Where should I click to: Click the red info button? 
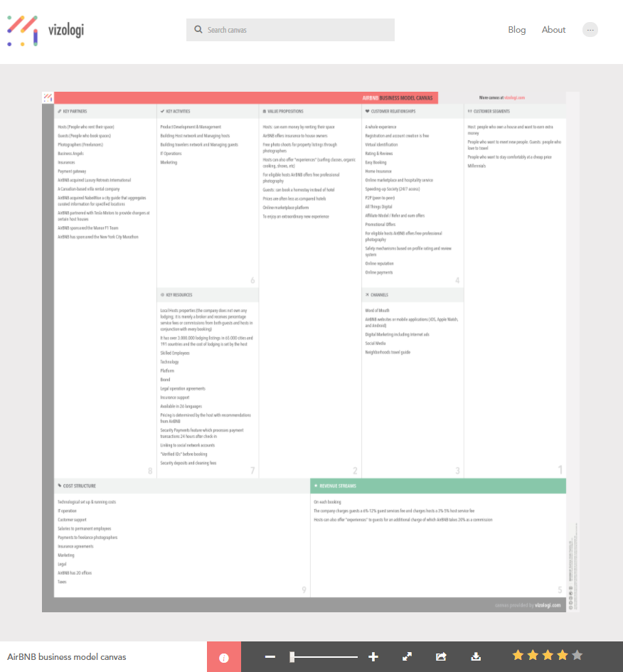(x=224, y=656)
